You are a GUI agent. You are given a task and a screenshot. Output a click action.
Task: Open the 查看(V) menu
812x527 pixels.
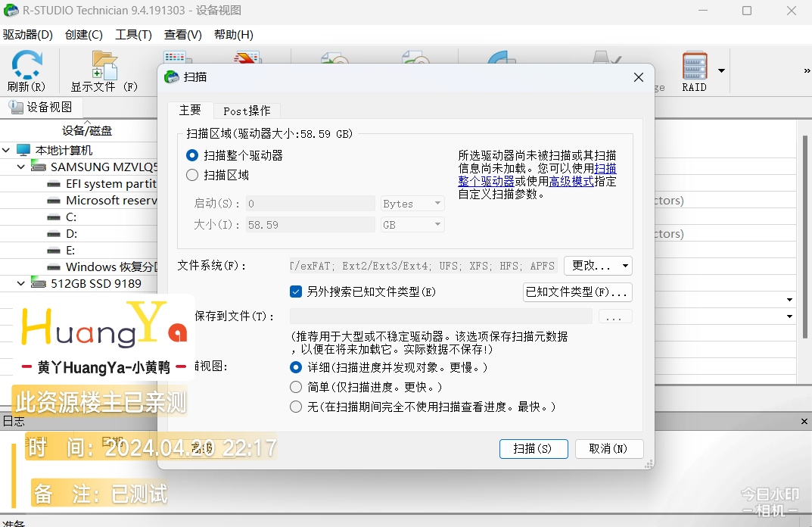click(183, 35)
